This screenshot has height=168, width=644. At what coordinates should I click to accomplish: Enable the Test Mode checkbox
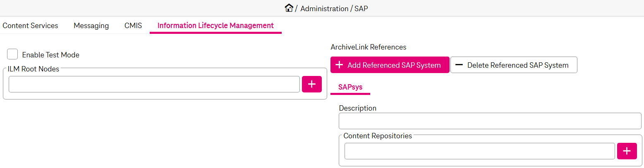(12, 54)
